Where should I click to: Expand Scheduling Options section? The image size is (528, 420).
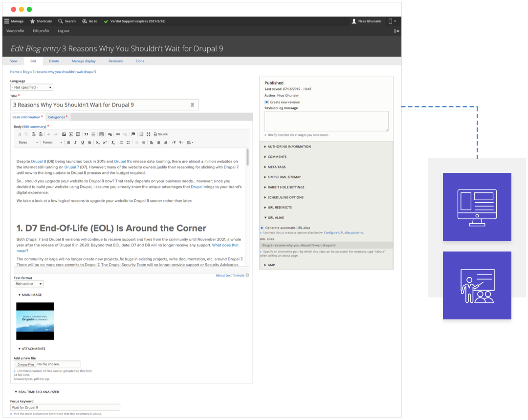[284, 197]
